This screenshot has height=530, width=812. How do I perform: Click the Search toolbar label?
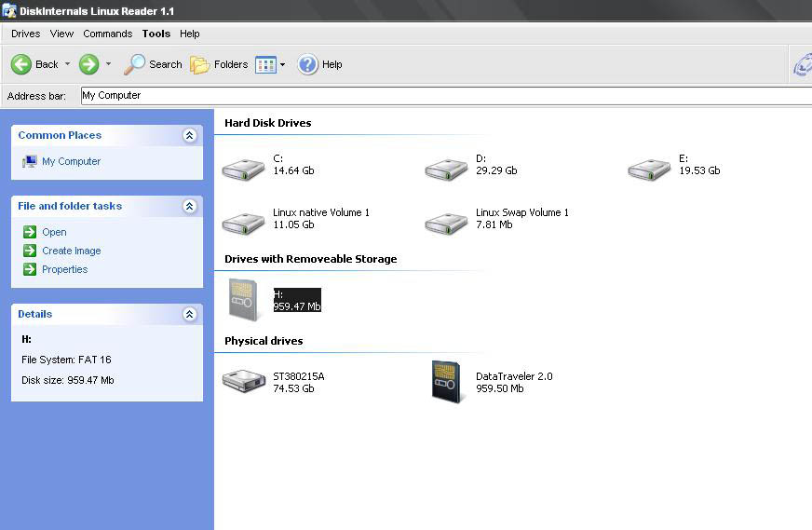point(166,64)
